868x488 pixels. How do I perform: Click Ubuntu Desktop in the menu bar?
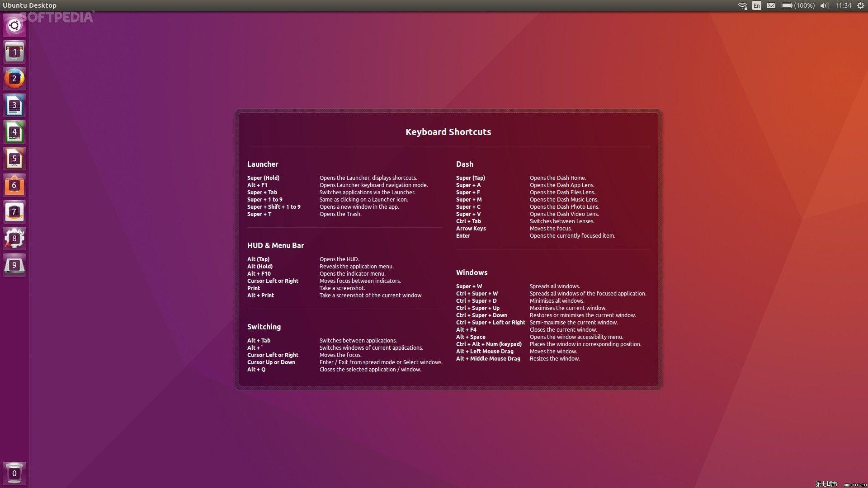pos(30,5)
